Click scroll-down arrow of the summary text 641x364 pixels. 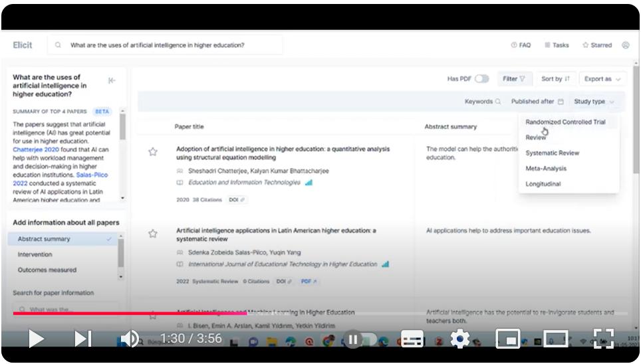click(122, 198)
